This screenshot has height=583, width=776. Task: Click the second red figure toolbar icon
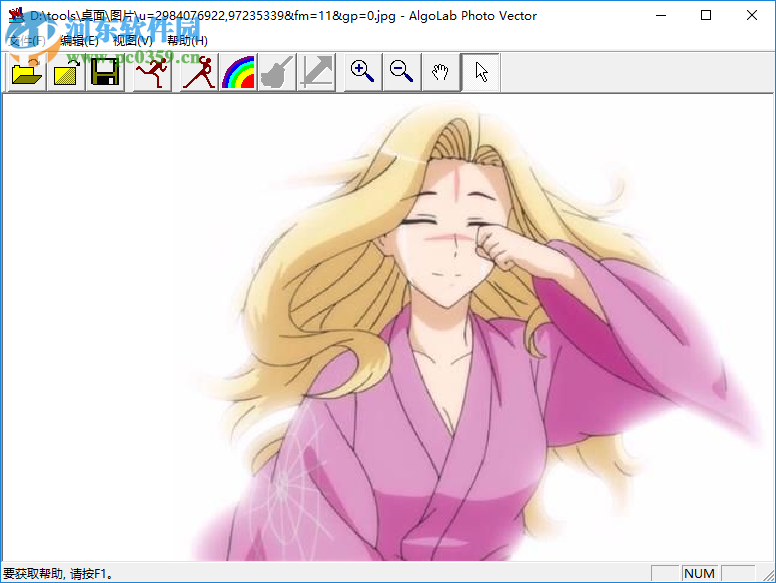pyautogui.click(x=198, y=72)
